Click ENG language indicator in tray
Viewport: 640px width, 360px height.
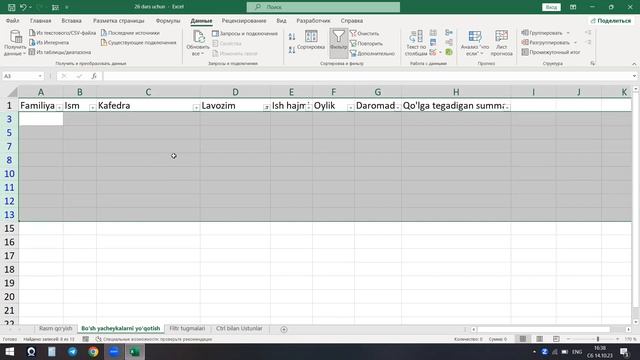[x=577, y=351]
